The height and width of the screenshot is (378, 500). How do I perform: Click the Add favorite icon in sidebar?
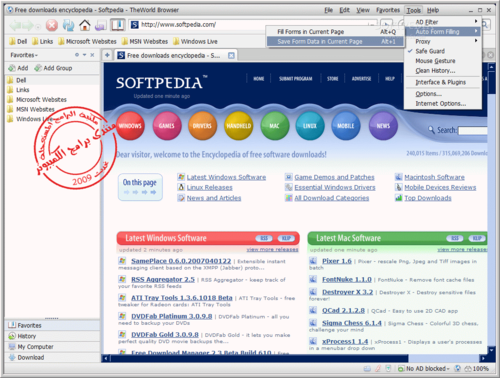point(12,68)
